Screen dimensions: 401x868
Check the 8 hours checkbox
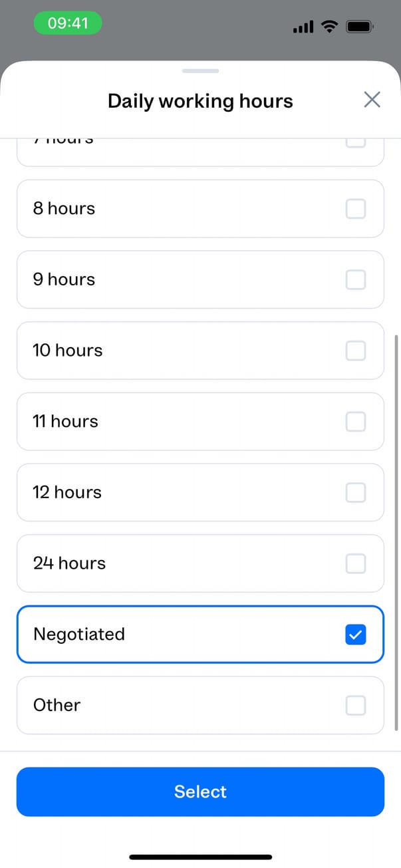click(356, 209)
